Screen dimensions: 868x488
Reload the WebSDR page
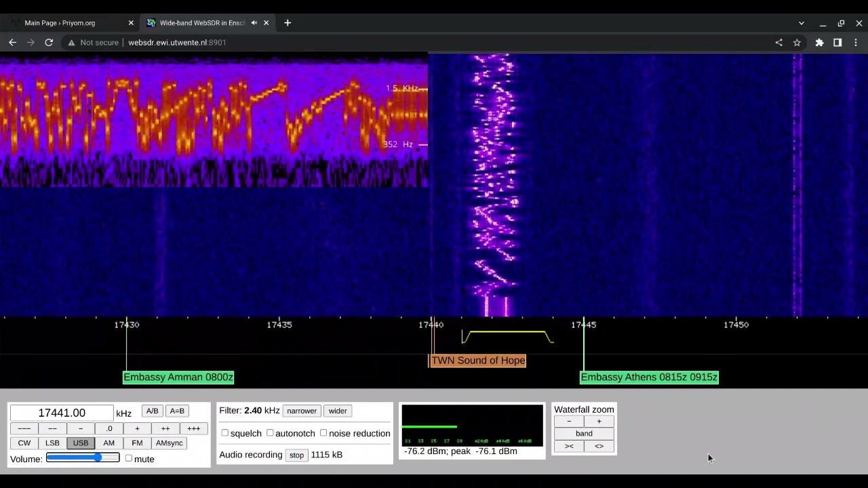pyautogui.click(x=49, y=42)
